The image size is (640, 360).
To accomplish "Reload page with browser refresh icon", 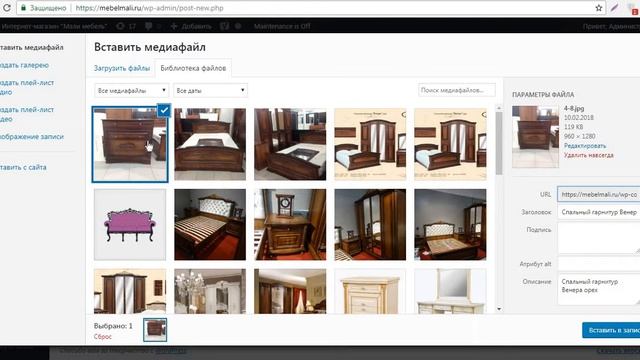I will (7, 8).
